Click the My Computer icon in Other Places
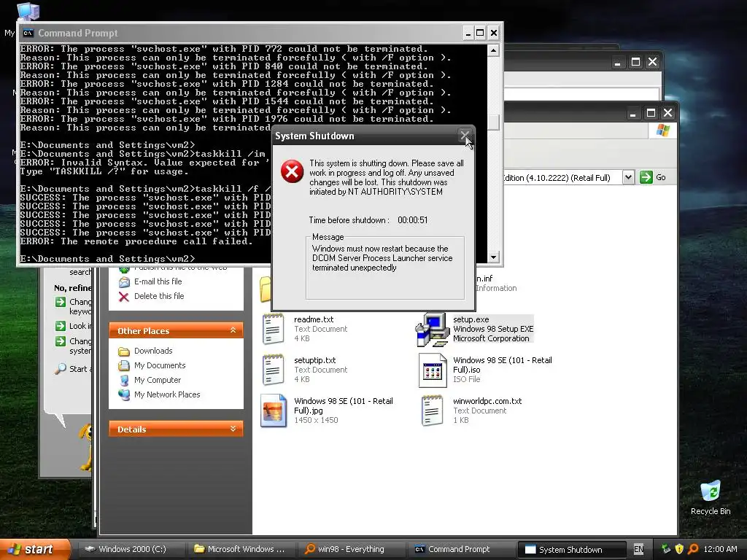This screenshot has height=560, width=747. 124,381
